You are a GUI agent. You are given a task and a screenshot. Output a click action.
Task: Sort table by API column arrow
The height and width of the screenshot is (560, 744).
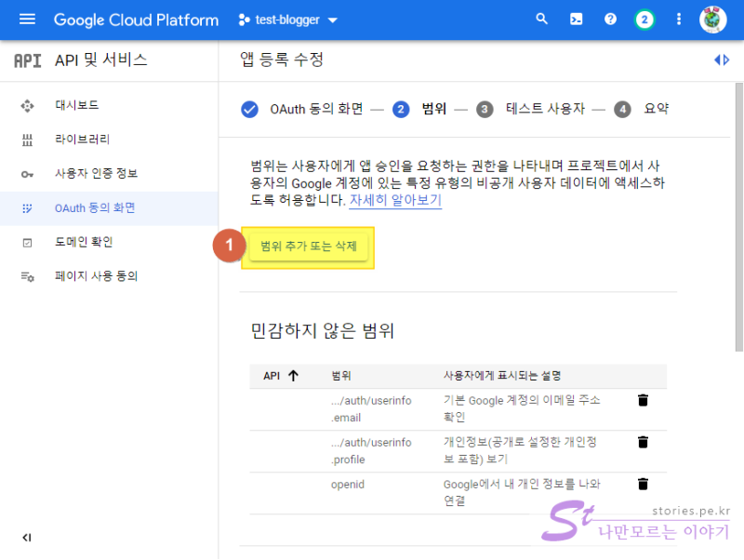[x=293, y=376]
